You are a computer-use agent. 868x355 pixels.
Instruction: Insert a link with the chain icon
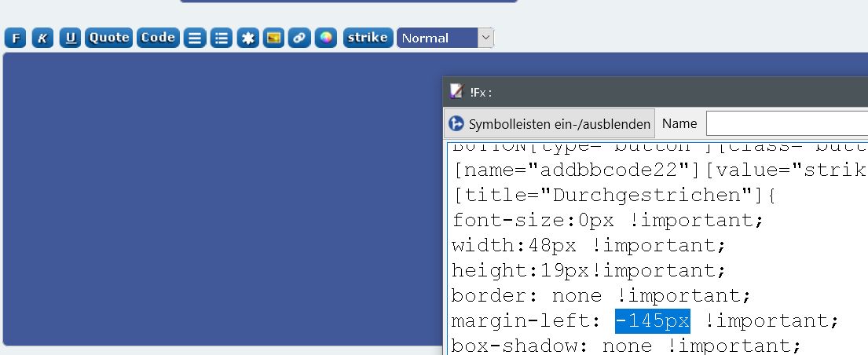[299, 38]
